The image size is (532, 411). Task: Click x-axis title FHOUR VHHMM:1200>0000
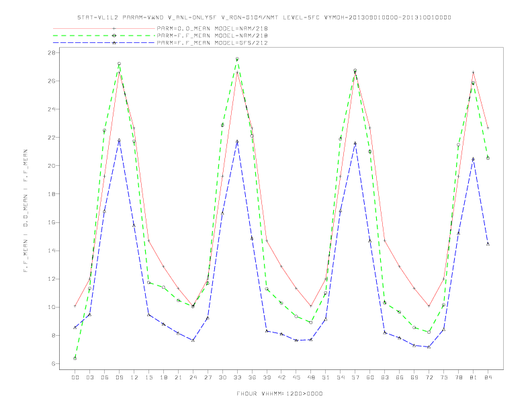coord(279,394)
